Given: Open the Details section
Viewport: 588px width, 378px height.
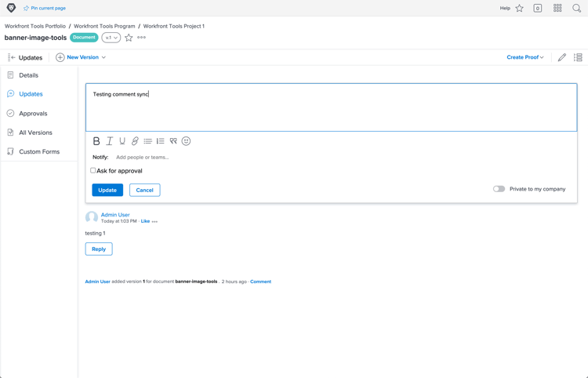Looking at the screenshot, I should click(28, 75).
